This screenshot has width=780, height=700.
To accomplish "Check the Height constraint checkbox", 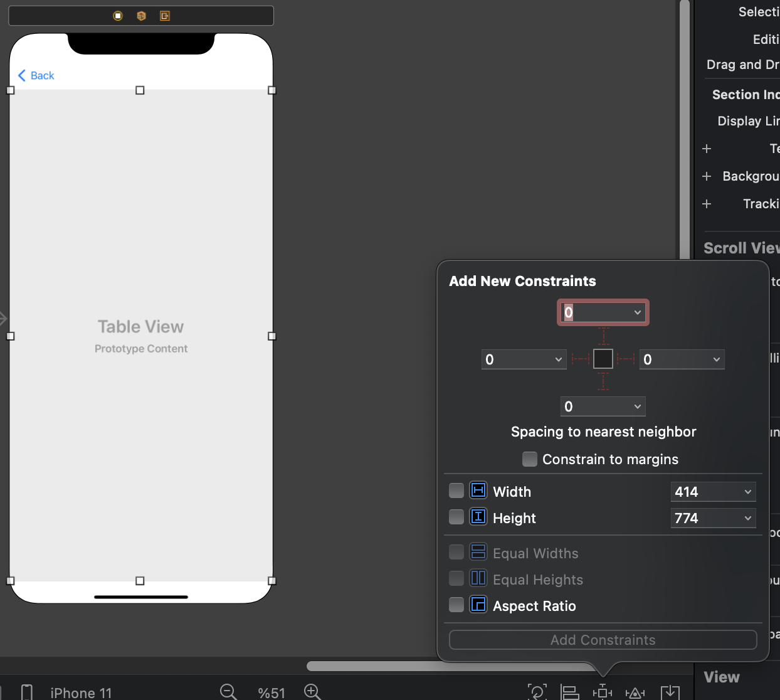I will pyautogui.click(x=456, y=517).
